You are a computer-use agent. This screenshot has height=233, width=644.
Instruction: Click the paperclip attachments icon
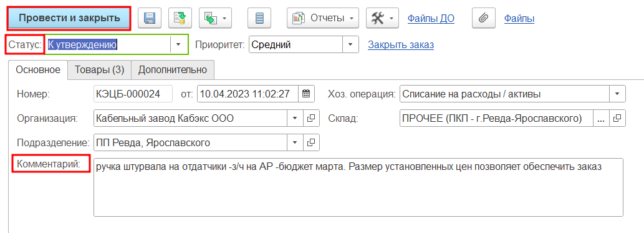click(484, 18)
